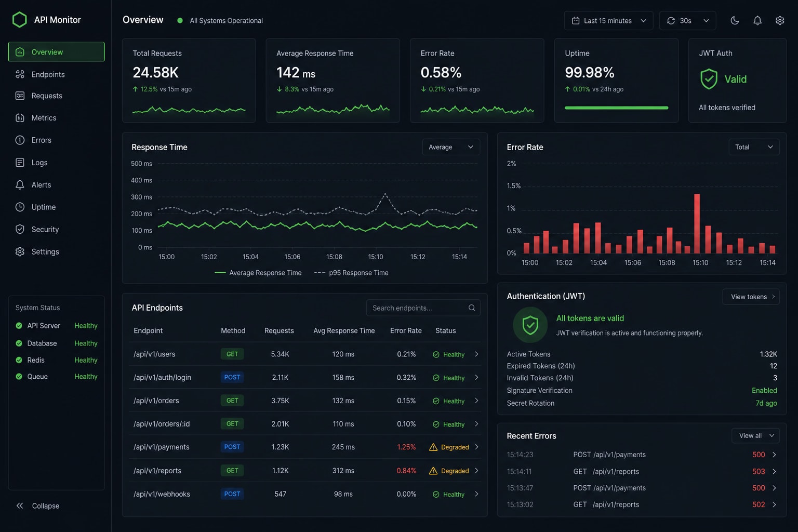Click Healthy check icon for /api/v1/webhooks

[436, 495]
